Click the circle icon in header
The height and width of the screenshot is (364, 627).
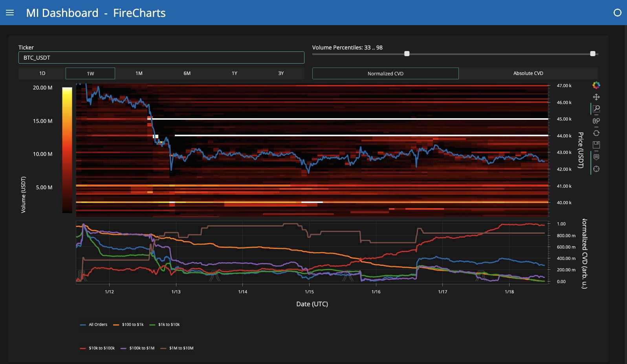[x=617, y=13]
